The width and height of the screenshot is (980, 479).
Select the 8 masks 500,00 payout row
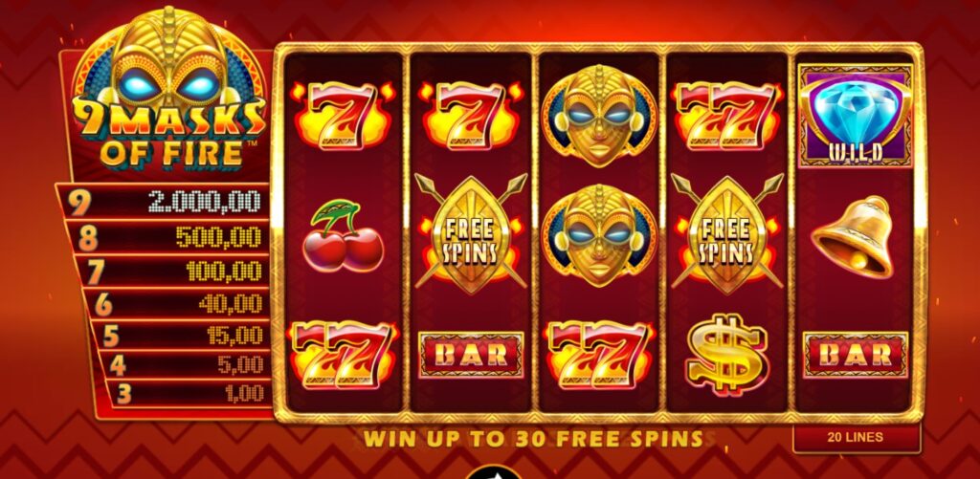[x=167, y=237]
